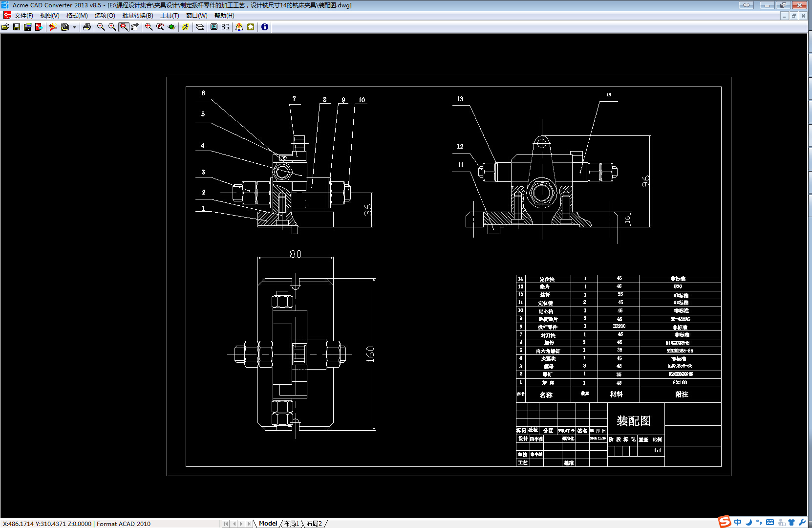Screen dimensions: 812x528
Task: Toggle the Zoom Window tool
Action: (x=124, y=27)
